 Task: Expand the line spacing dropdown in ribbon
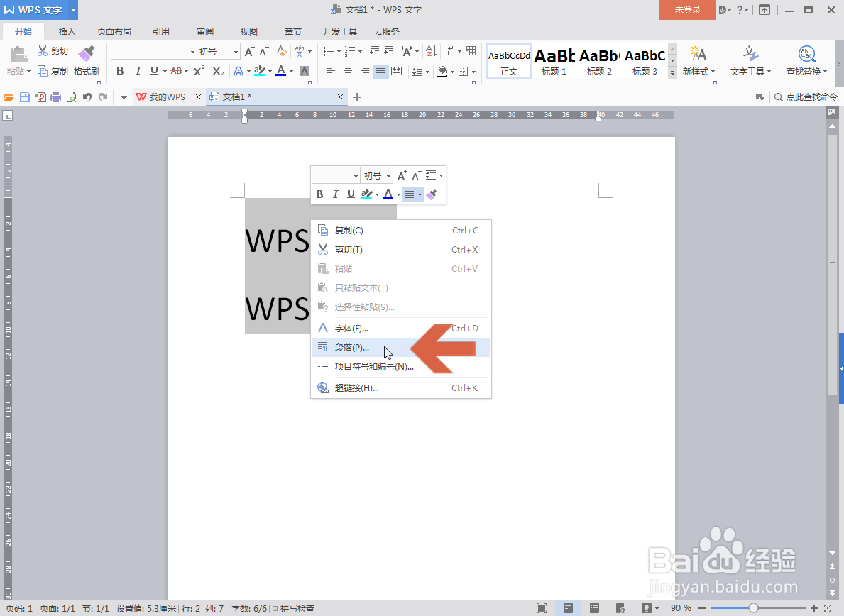point(428,72)
